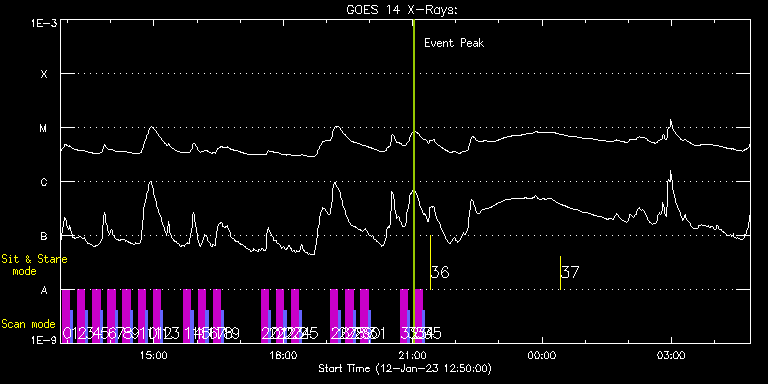Select the green Event Peak vertical line
This screenshot has width=768, height=384.
[x=414, y=179]
